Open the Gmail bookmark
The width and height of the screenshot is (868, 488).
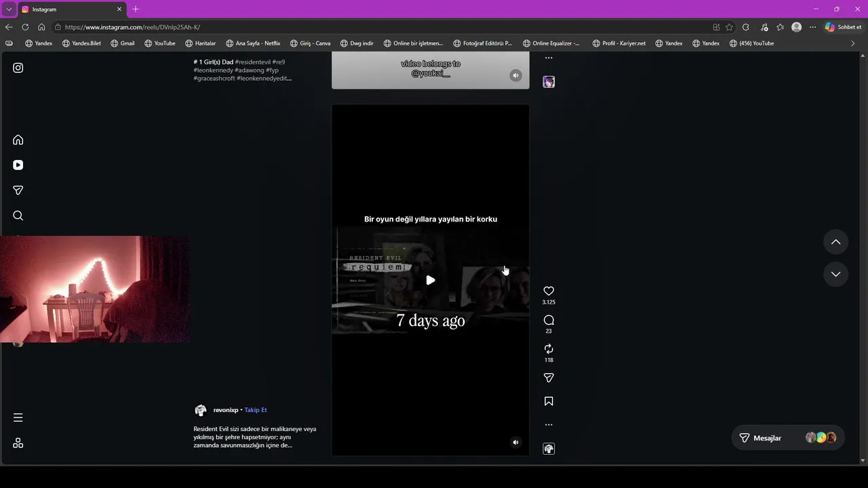[122, 43]
